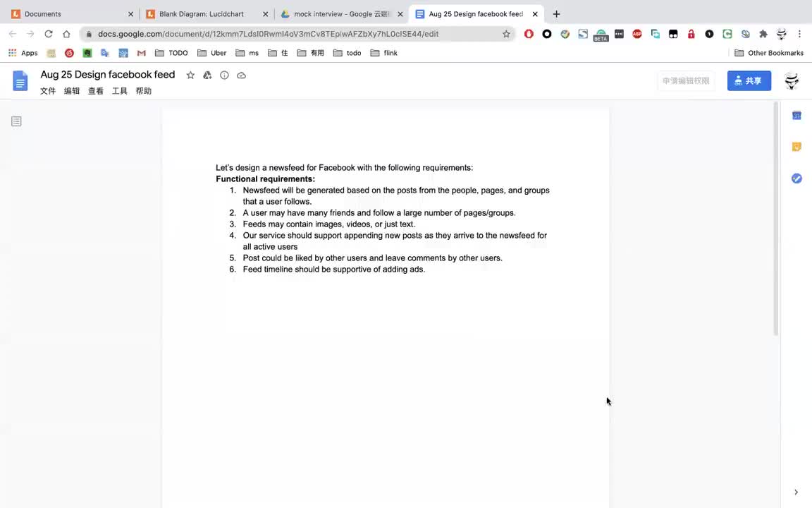Switch to Blank Diagram: Lucidchart tab
This screenshot has height=508, width=812.
(x=207, y=14)
